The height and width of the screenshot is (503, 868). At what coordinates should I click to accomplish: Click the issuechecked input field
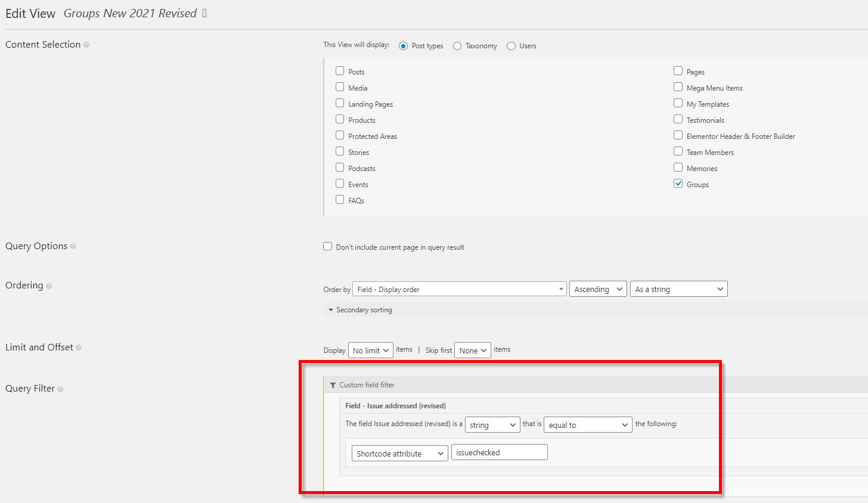500,452
